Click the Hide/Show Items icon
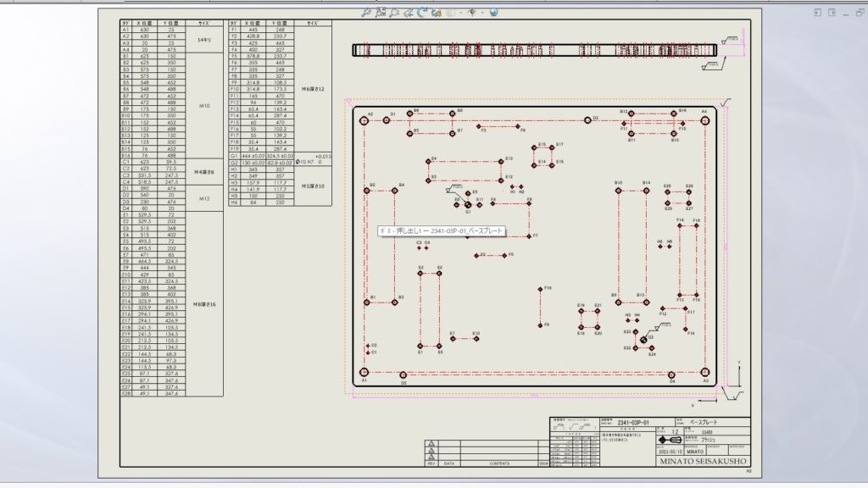 472,14
